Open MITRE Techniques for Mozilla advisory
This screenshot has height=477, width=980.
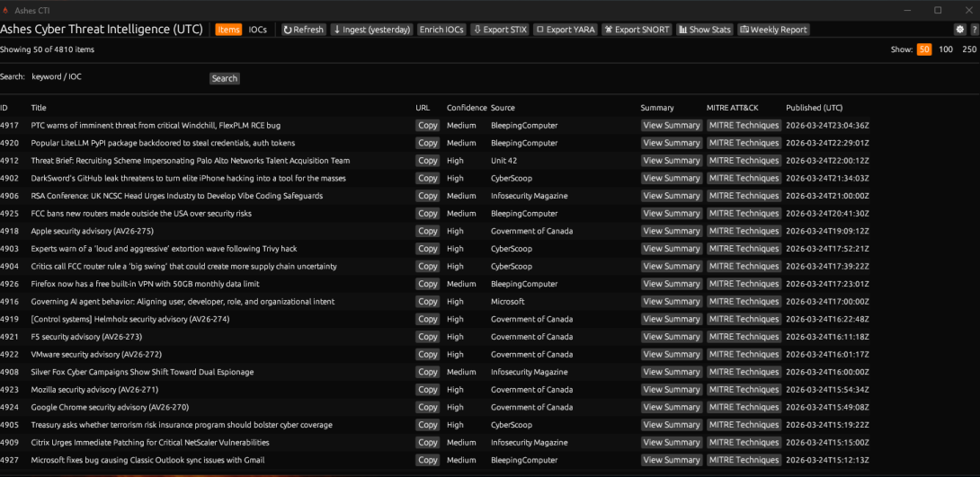click(x=744, y=390)
